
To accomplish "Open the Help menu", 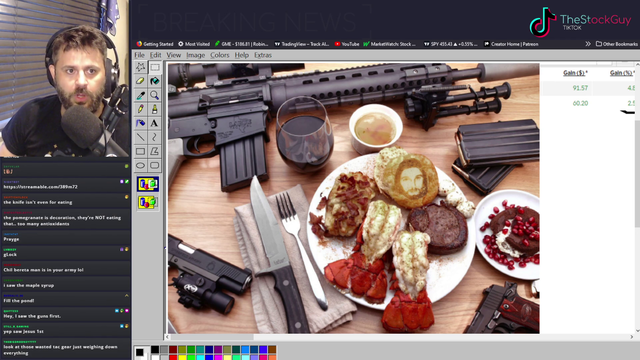I will (242, 55).
